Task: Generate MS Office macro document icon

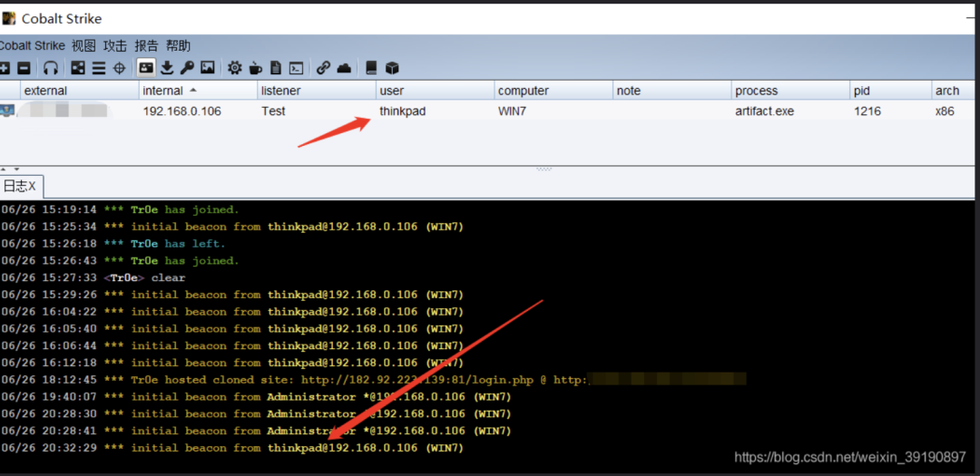Action: 276,67
